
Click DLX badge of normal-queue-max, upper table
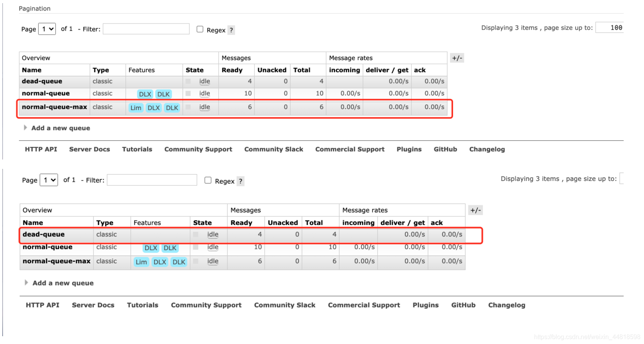click(154, 108)
